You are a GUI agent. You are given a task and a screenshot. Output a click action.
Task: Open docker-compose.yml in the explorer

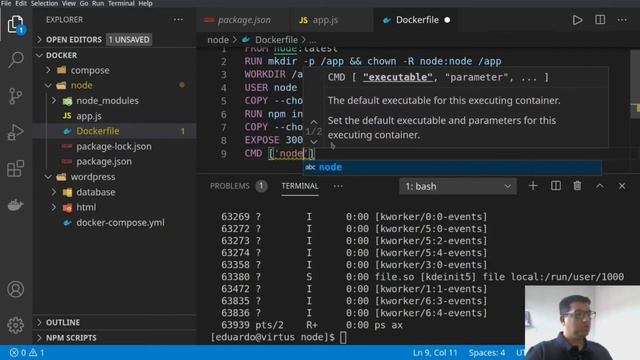120,223
